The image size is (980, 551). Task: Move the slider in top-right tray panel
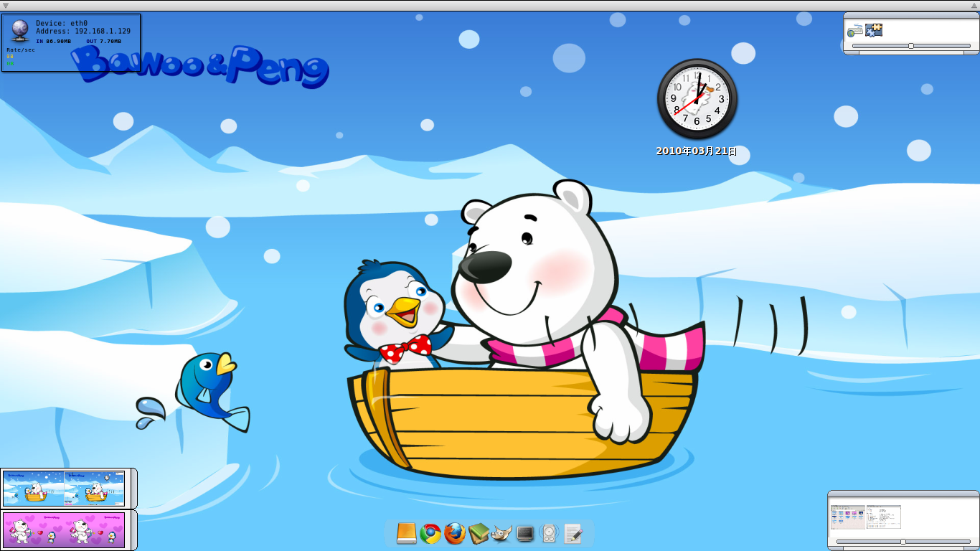[911, 46]
